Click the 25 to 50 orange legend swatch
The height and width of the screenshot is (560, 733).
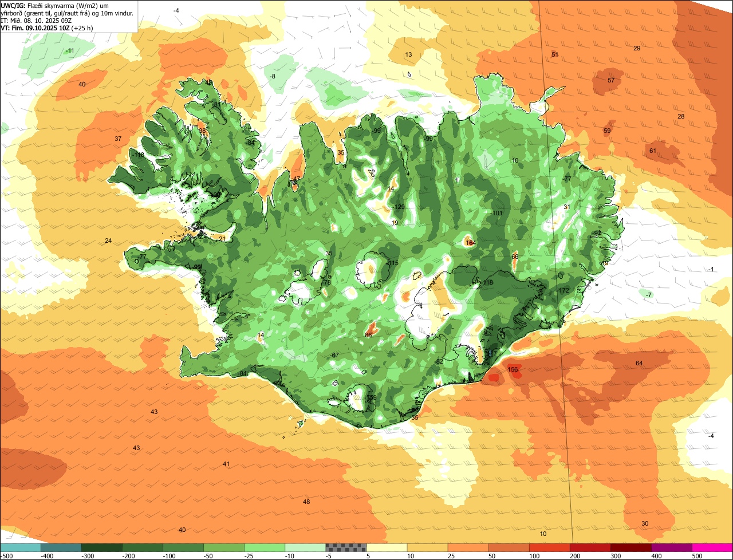[468, 548]
